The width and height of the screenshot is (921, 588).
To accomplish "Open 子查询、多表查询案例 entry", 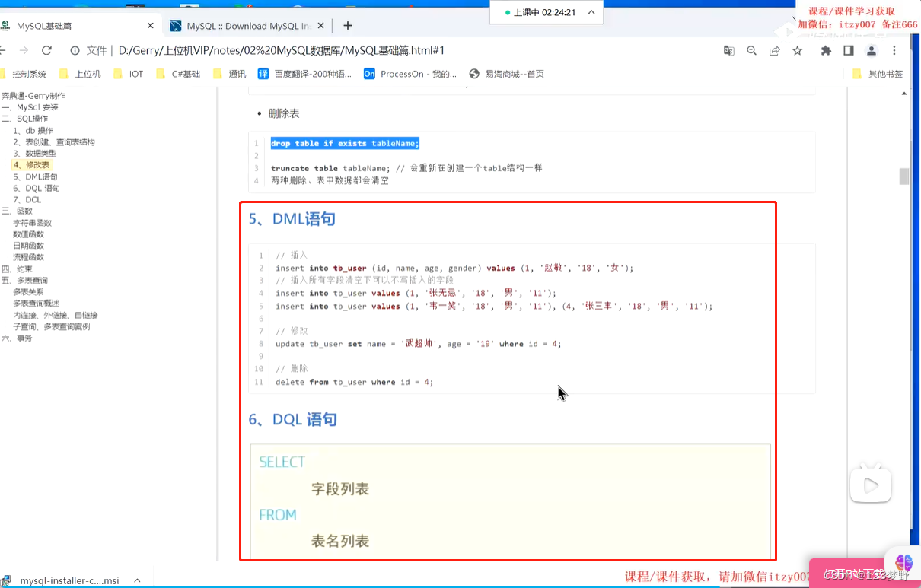I will 51,326.
